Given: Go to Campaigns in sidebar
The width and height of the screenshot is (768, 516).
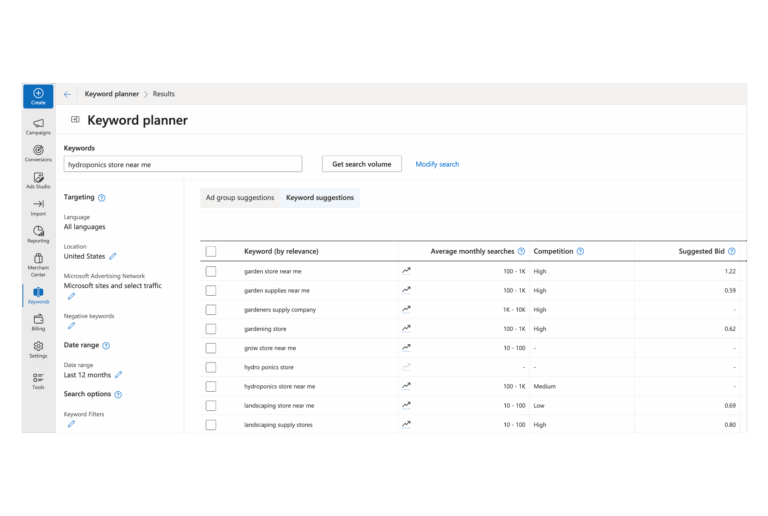Looking at the screenshot, I should point(38,126).
